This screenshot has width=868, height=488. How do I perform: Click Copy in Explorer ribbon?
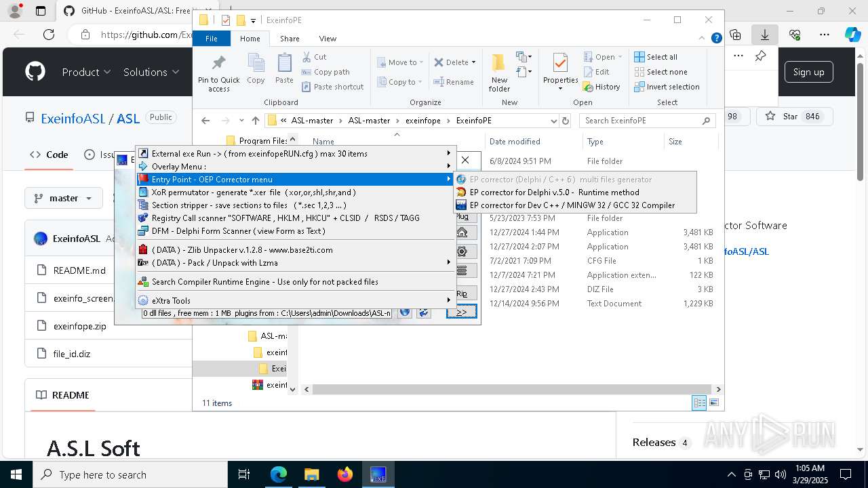coord(256,69)
